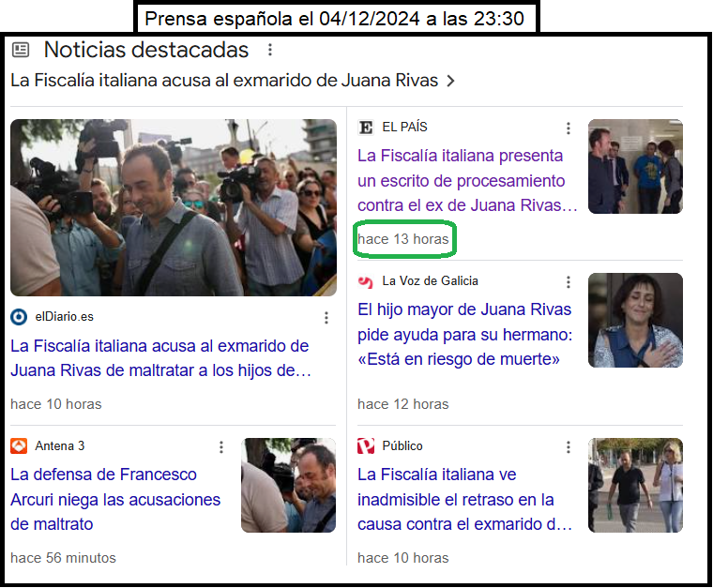The width and height of the screenshot is (713, 588).
Task: Click the newspaper icon beside Noticias destacadas
Action: [21, 50]
